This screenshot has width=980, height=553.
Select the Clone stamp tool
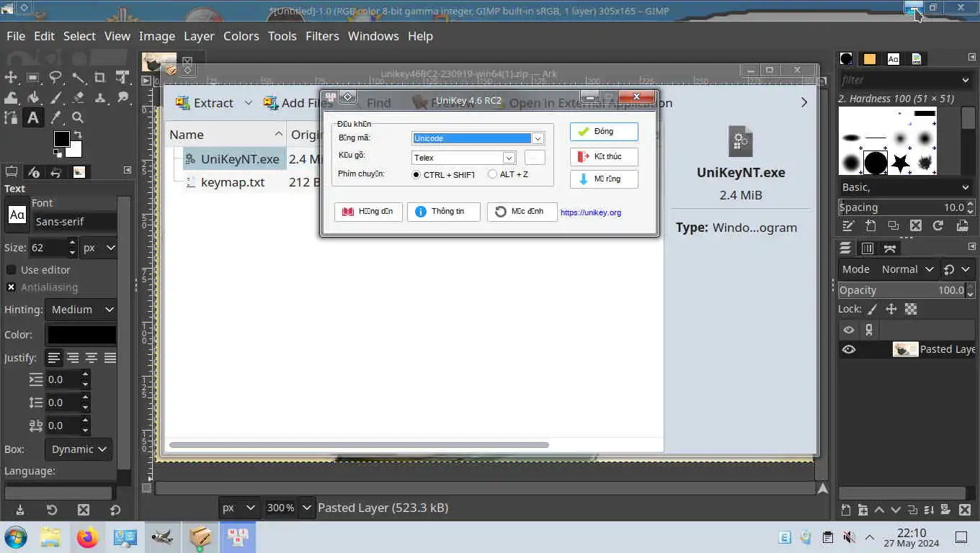pos(100,97)
